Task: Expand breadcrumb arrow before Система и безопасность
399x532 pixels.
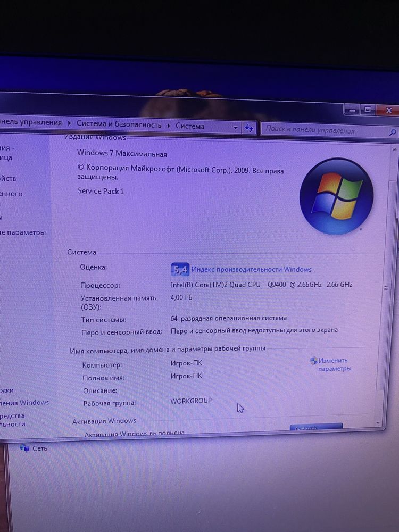Action: point(69,123)
